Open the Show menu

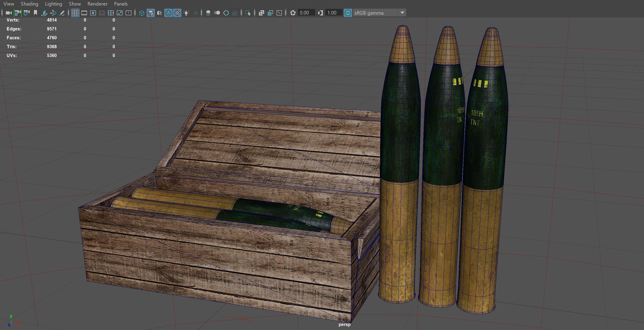click(75, 4)
